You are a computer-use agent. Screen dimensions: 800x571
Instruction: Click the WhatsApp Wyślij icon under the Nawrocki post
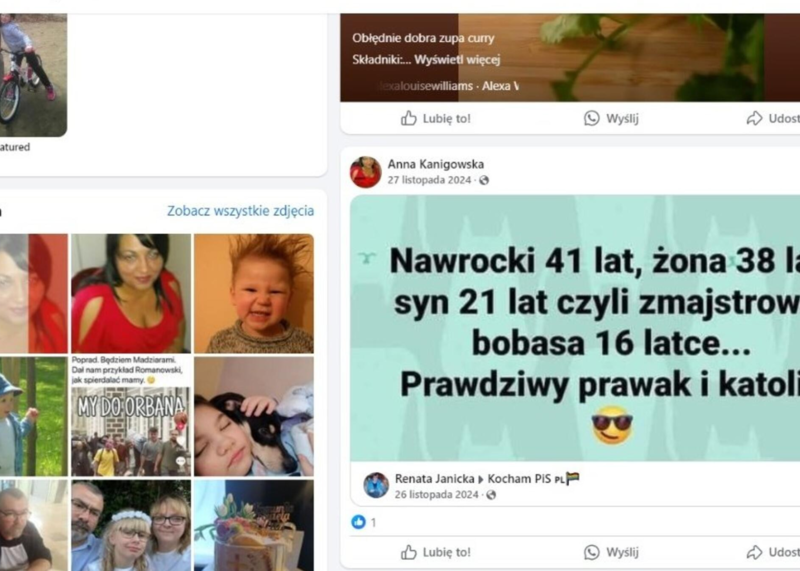(x=591, y=552)
